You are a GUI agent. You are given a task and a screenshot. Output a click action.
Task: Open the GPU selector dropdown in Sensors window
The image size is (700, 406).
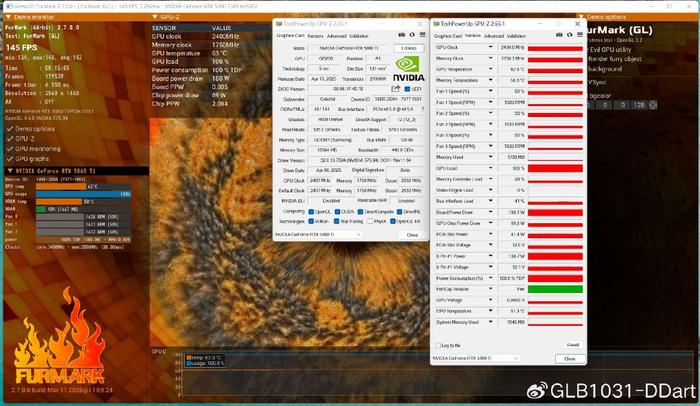[476, 358]
